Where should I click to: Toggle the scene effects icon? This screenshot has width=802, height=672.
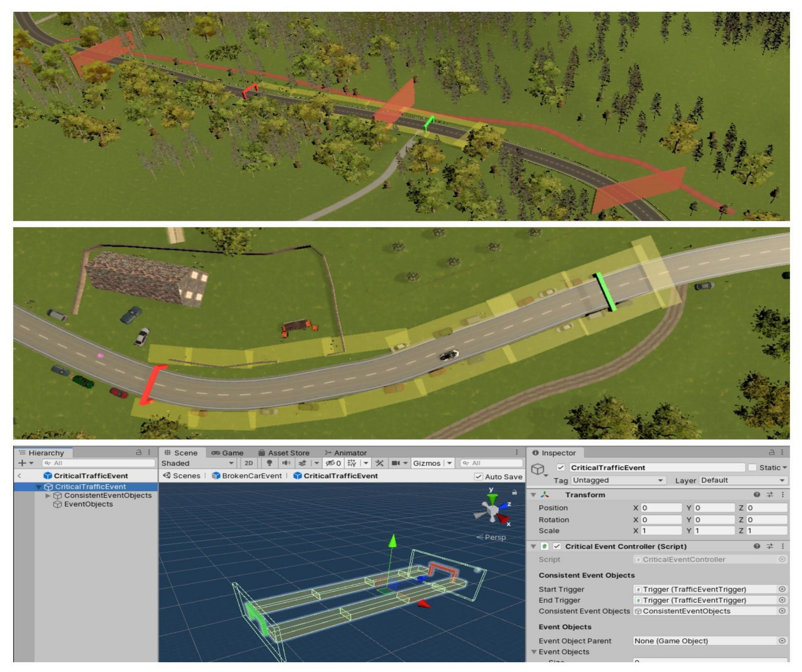302,463
